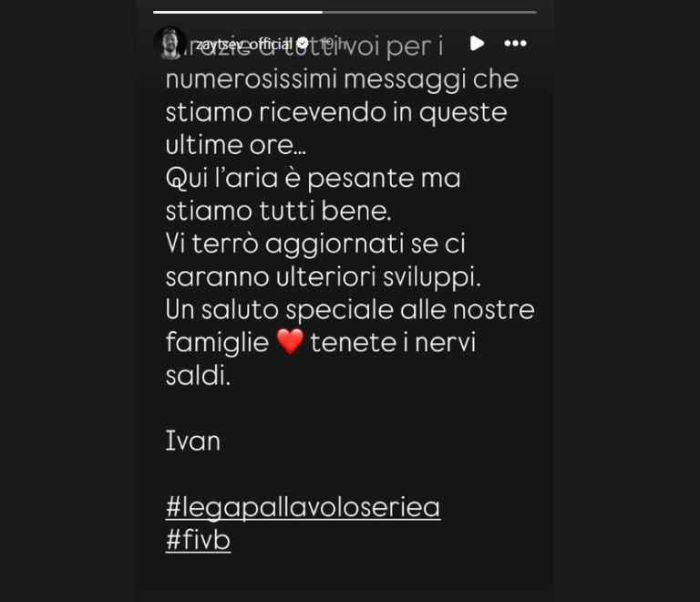Click the phrase "tenete i nervi"
The width and height of the screenshot is (700, 602).
coord(393,343)
